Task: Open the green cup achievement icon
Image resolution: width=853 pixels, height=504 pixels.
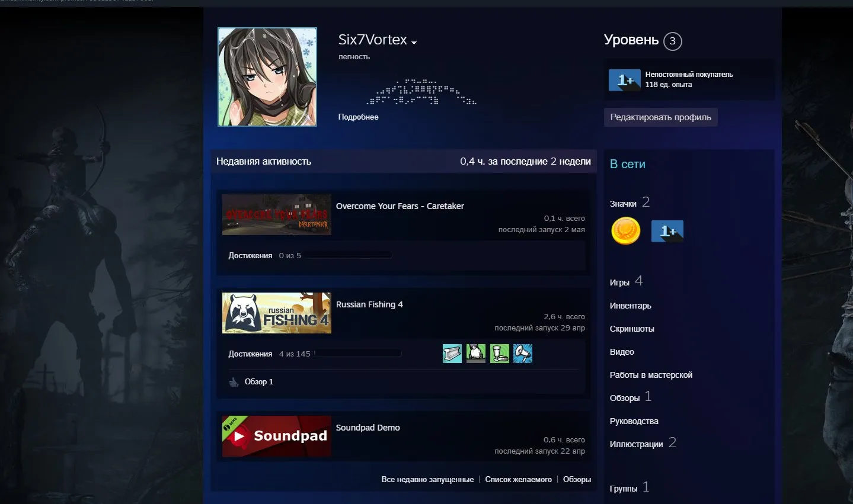Action: coord(500,354)
